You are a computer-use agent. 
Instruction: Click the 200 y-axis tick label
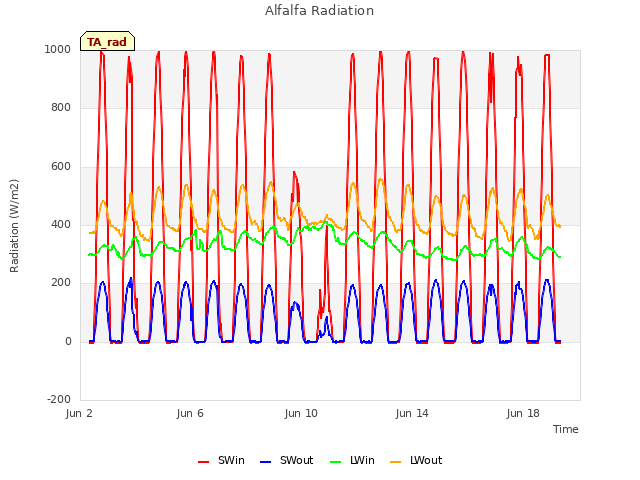[61, 283]
